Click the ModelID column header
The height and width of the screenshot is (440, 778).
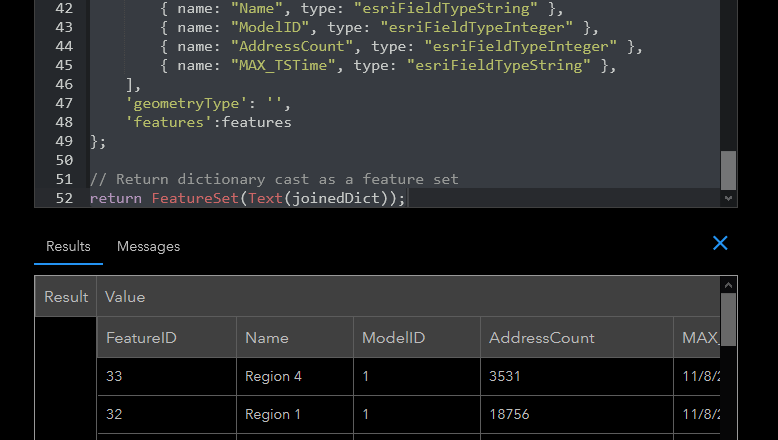(x=393, y=338)
